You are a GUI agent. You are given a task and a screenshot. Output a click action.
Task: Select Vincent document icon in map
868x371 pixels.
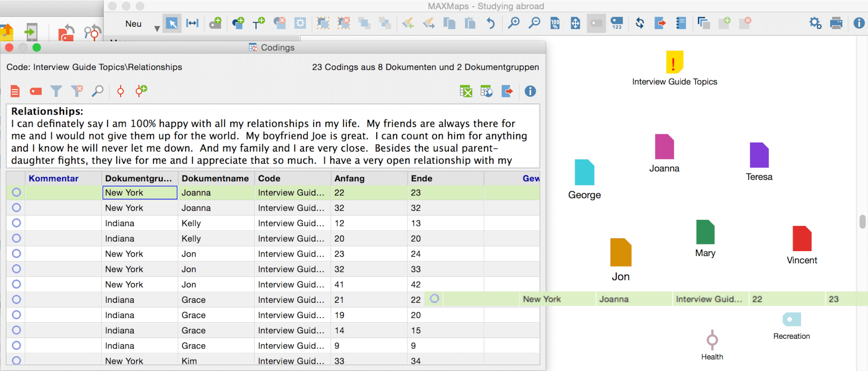(802, 238)
